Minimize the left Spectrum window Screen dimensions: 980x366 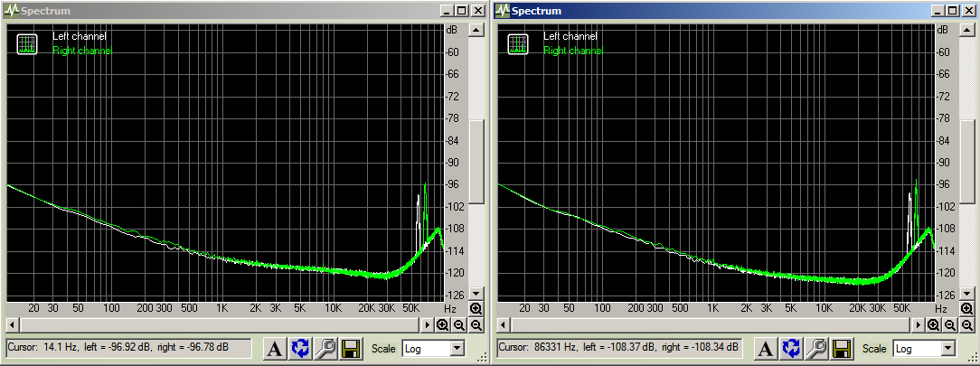click(447, 11)
